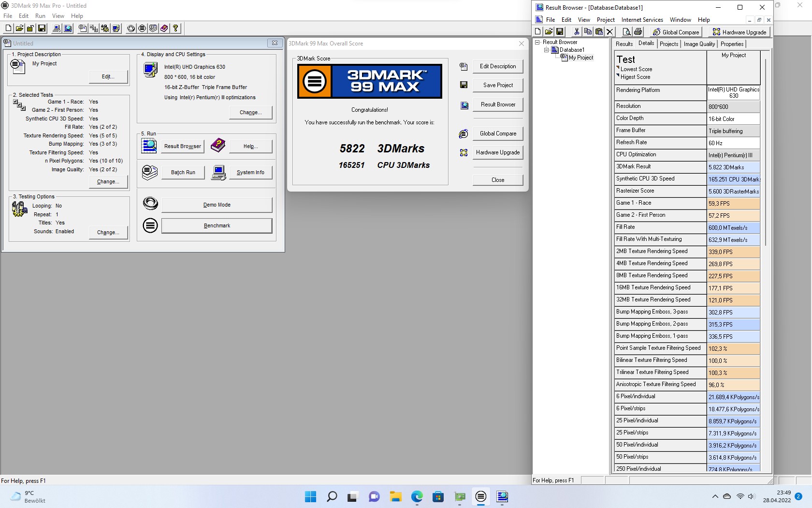The height and width of the screenshot is (508, 812).
Task: Switch to the Properties tab
Action: [732, 44]
